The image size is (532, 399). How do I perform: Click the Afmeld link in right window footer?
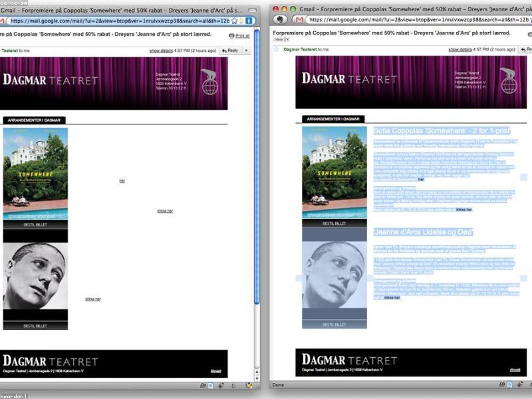515,370
